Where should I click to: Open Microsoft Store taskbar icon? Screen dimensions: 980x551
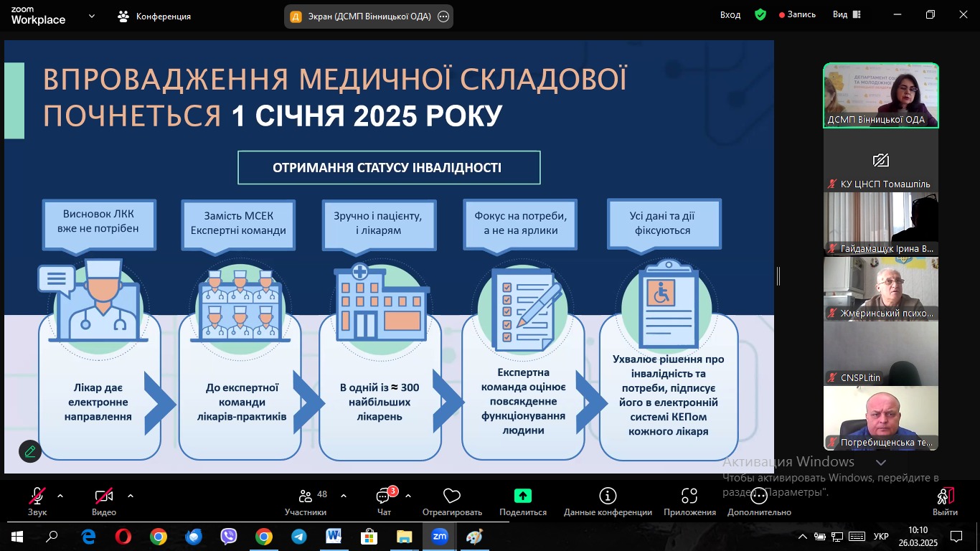click(x=369, y=536)
